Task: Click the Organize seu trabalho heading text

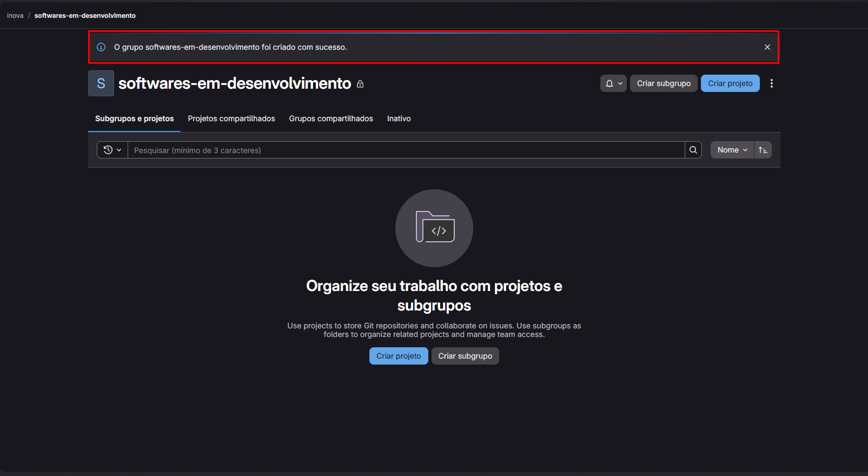Action: (434, 295)
